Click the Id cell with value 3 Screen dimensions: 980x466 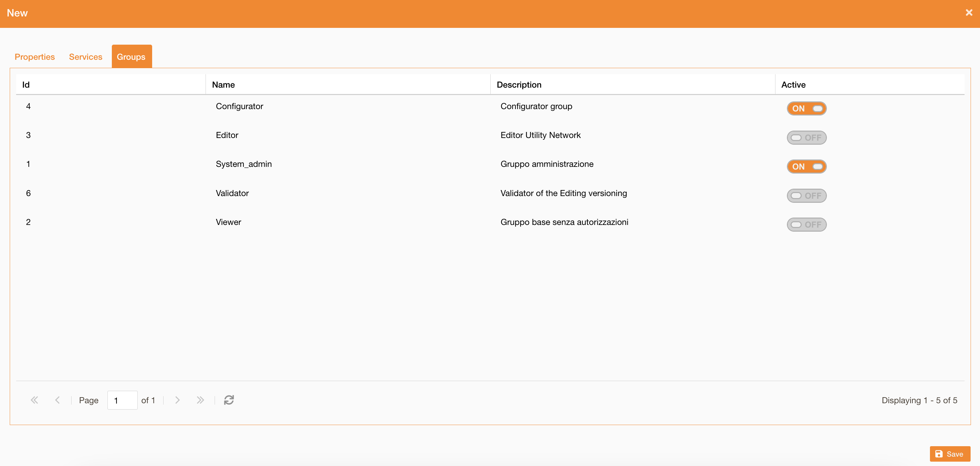pyautogui.click(x=110, y=135)
